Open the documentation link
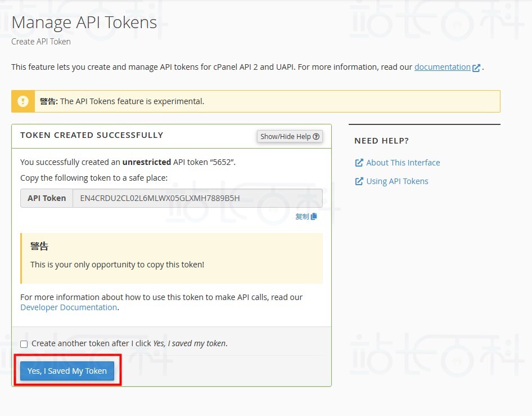Viewport: 532px width, 416px height. coord(443,67)
